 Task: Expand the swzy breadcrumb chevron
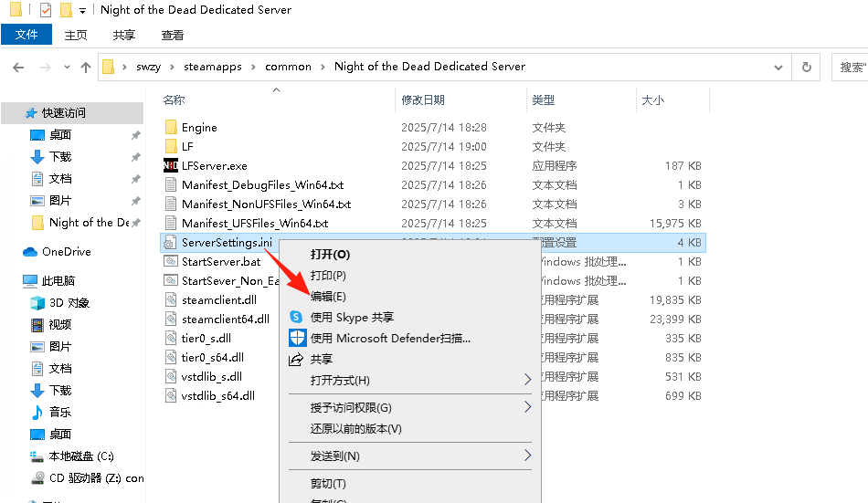point(172,67)
